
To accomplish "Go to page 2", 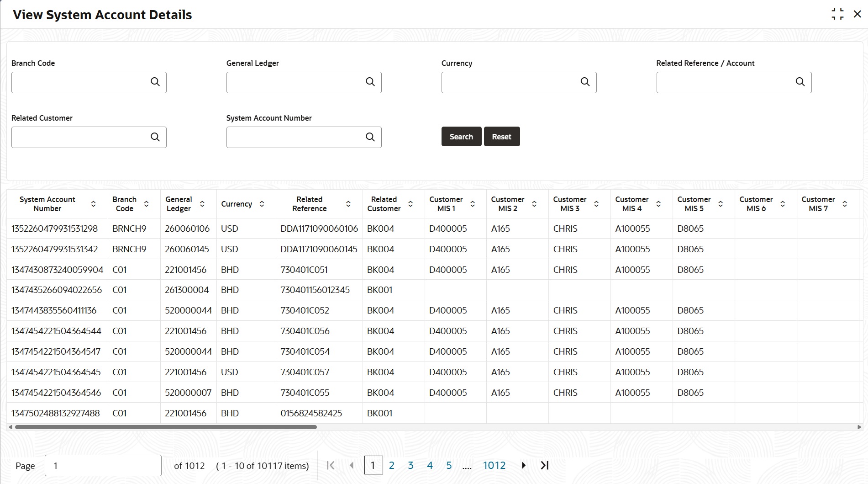I will 392,465.
